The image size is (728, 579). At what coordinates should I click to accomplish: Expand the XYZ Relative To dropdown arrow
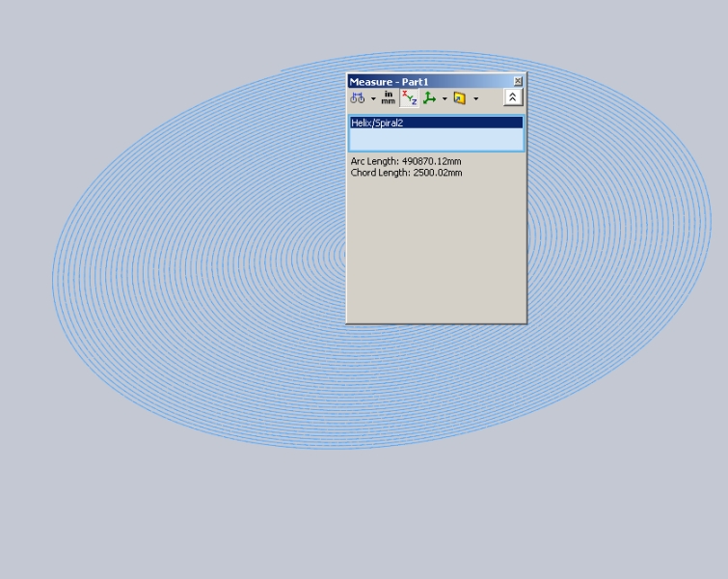point(445,98)
